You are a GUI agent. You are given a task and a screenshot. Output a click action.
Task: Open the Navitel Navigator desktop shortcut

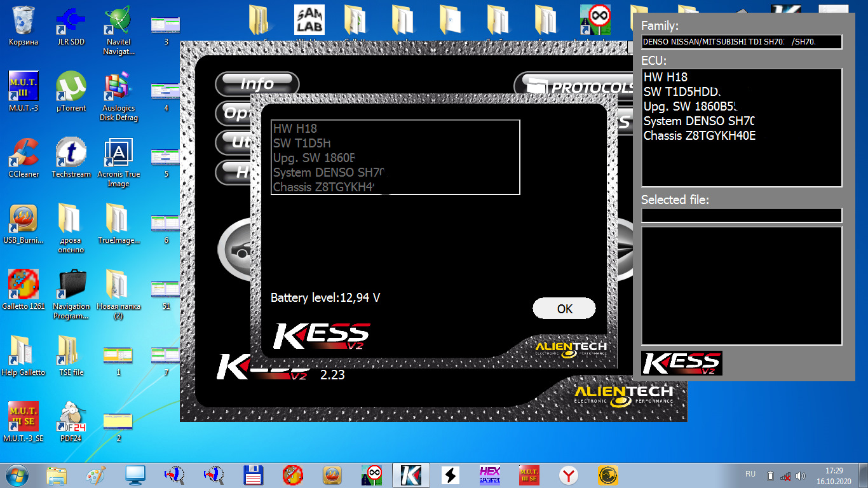pyautogui.click(x=119, y=30)
